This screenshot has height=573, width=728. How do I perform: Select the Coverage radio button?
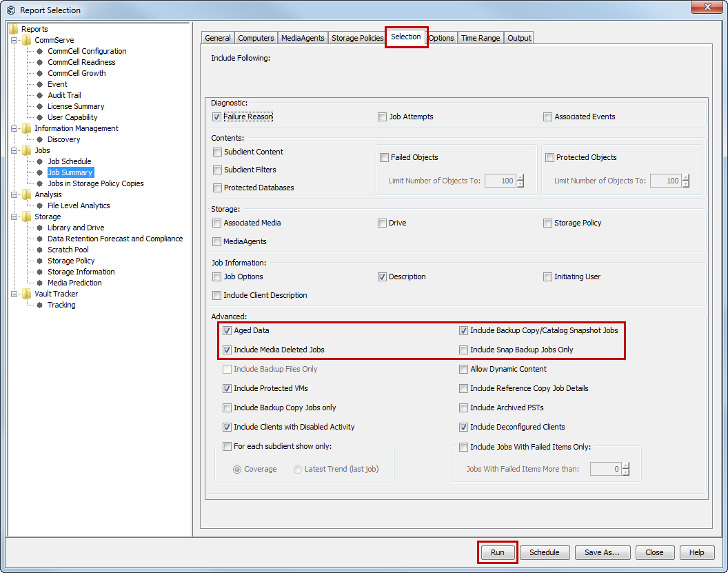[x=237, y=470]
